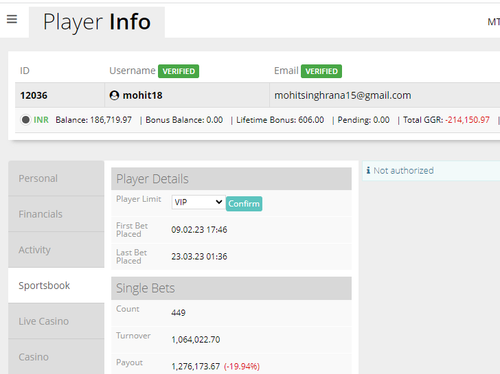Image resolution: width=500 pixels, height=374 pixels.
Task: Click the Player Details section header
Action: pyautogui.click(x=231, y=179)
